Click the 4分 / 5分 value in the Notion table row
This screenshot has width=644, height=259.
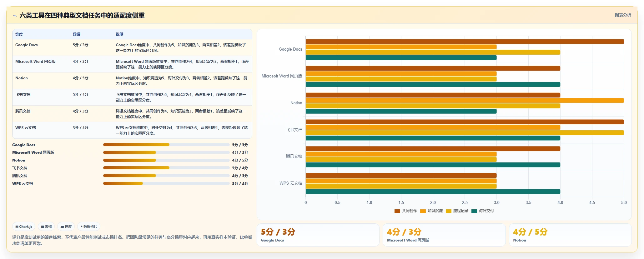coord(81,78)
